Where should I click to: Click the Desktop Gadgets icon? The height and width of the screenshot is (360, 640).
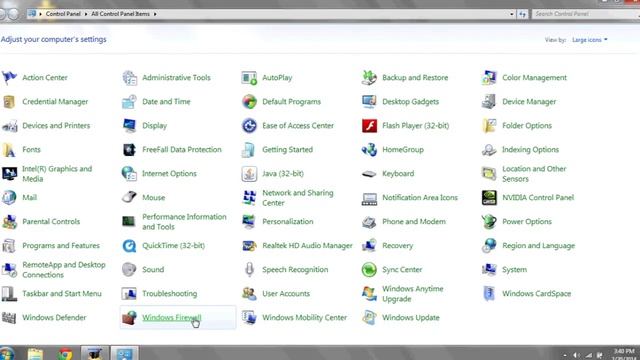click(369, 101)
